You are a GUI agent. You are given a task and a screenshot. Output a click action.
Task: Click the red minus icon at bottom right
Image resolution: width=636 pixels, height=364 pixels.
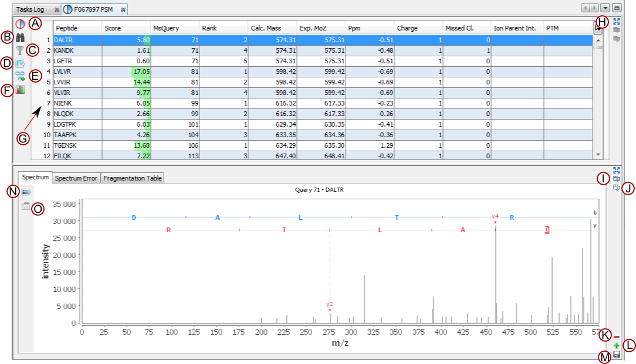click(x=616, y=336)
